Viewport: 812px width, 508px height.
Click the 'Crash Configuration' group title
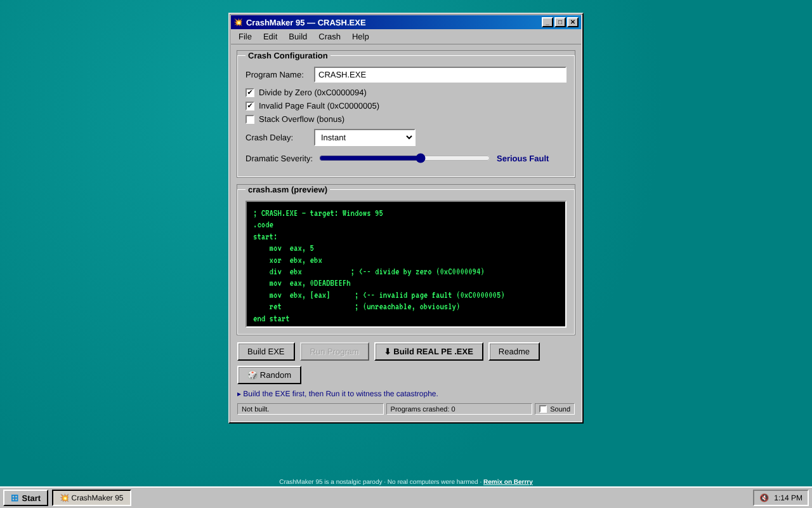pyautogui.click(x=288, y=56)
